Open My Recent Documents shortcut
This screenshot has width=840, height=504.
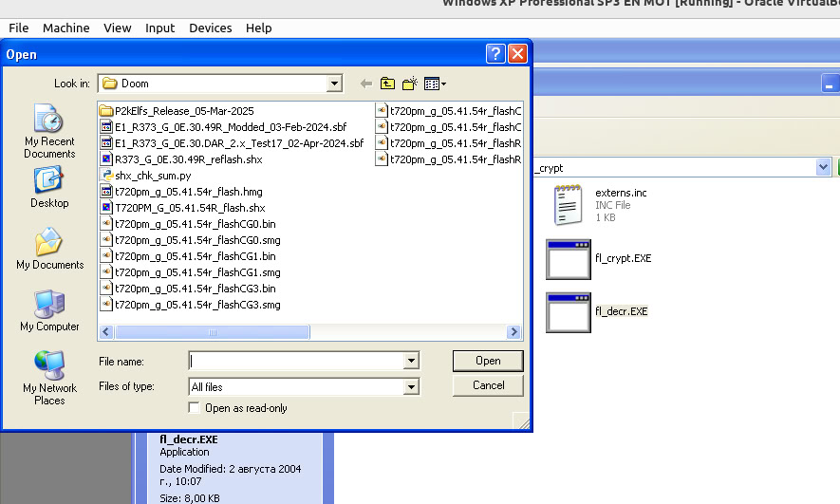point(49,131)
